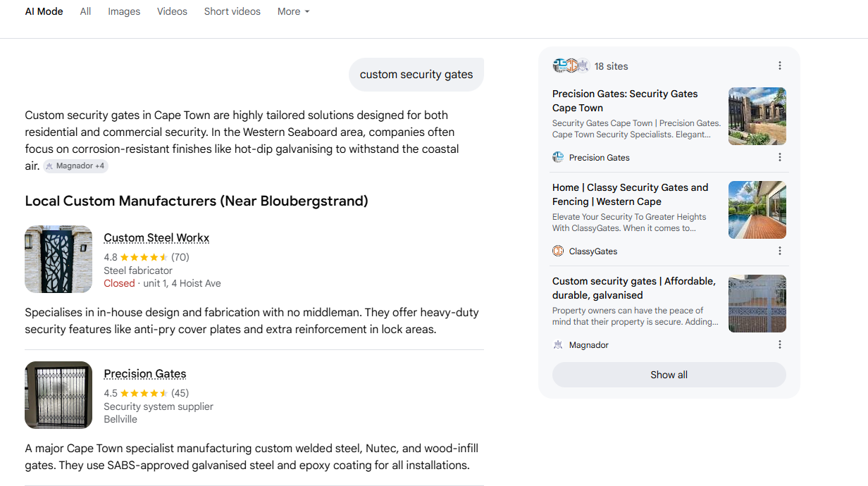The height and width of the screenshot is (486, 868).
Task: Select the Videos tab
Action: [172, 11]
